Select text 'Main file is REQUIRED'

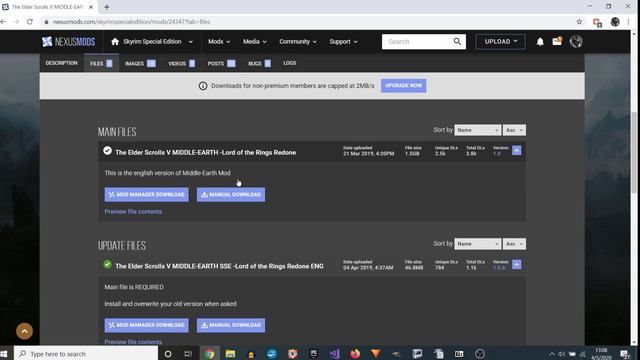coord(134,287)
